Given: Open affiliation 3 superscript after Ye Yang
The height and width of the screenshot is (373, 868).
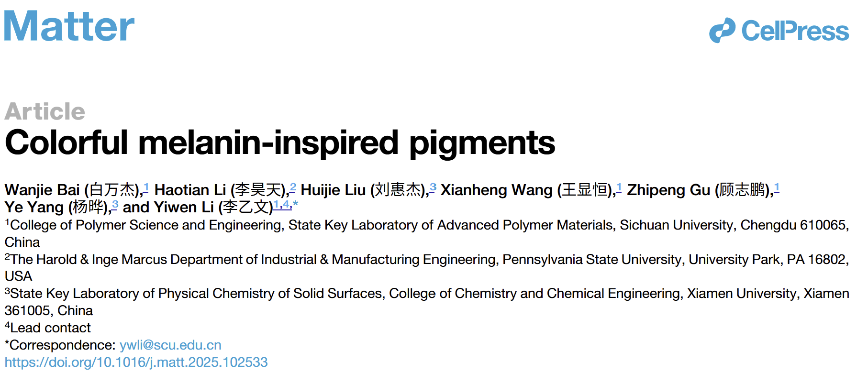Looking at the screenshot, I should [x=115, y=205].
